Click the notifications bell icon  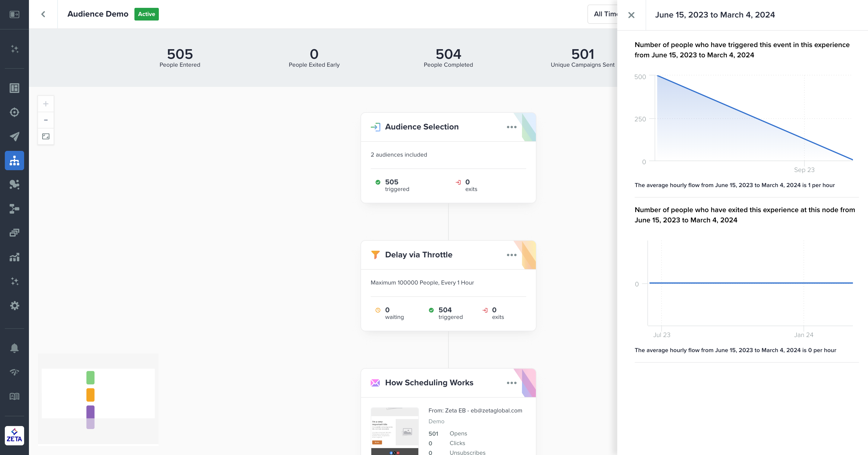pyautogui.click(x=14, y=348)
